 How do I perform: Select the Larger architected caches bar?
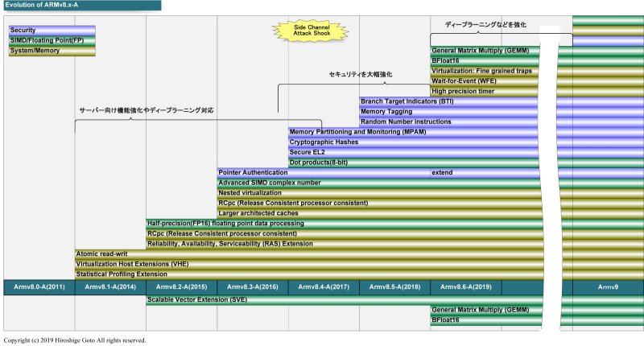[380, 213]
